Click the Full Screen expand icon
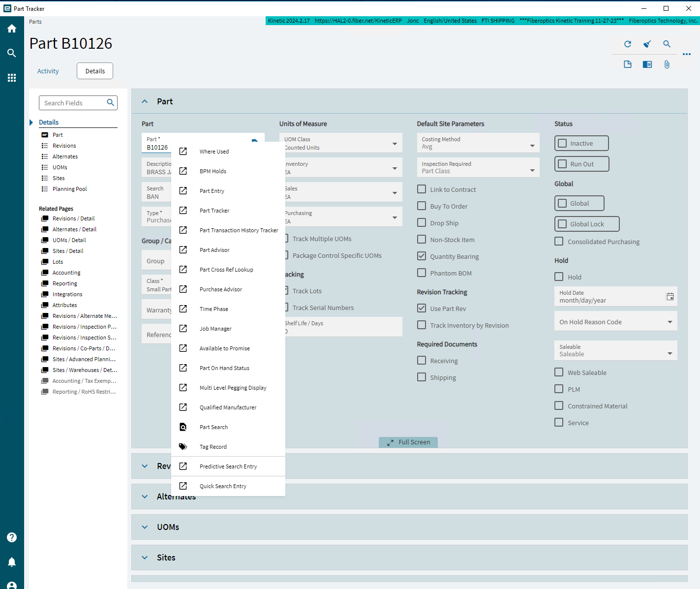 click(x=390, y=443)
